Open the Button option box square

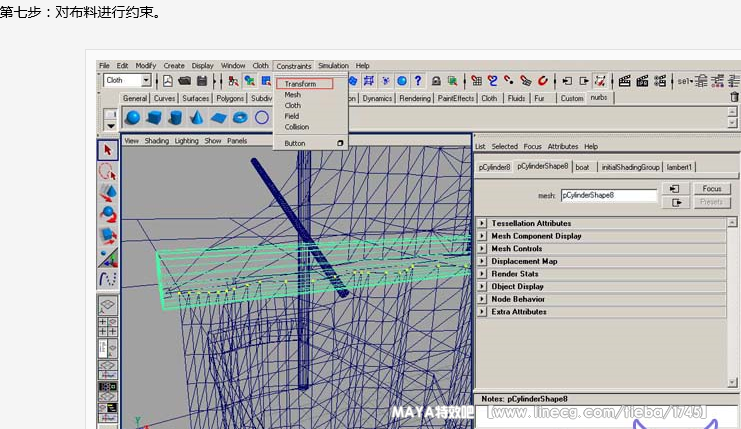pyautogui.click(x=340, y=143)
